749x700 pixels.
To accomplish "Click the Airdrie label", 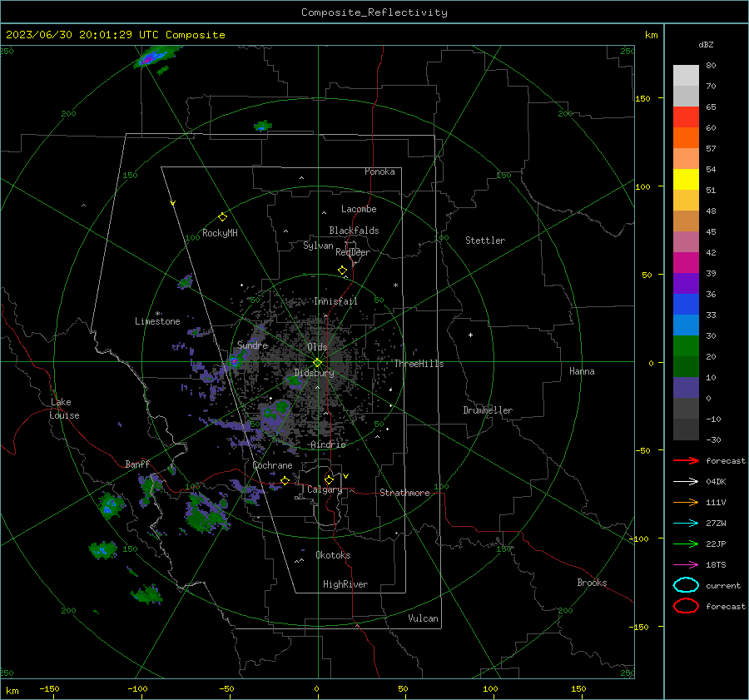I will tap(328, 444).
